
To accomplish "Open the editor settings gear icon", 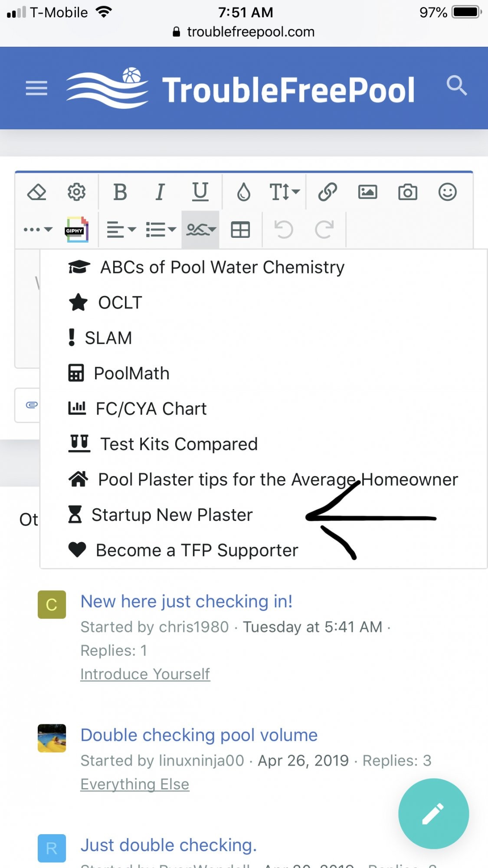I will (x=77, y=192).
